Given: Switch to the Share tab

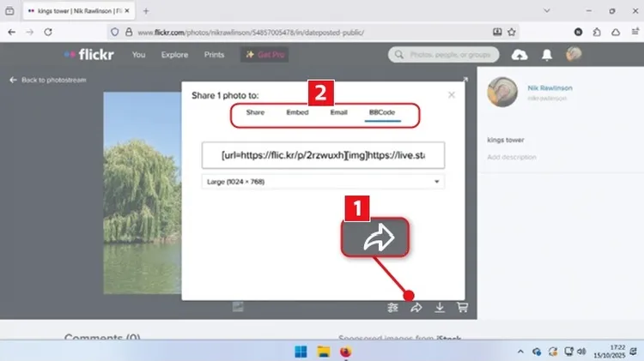Looking at the screenshot, I should click(255, 112).
